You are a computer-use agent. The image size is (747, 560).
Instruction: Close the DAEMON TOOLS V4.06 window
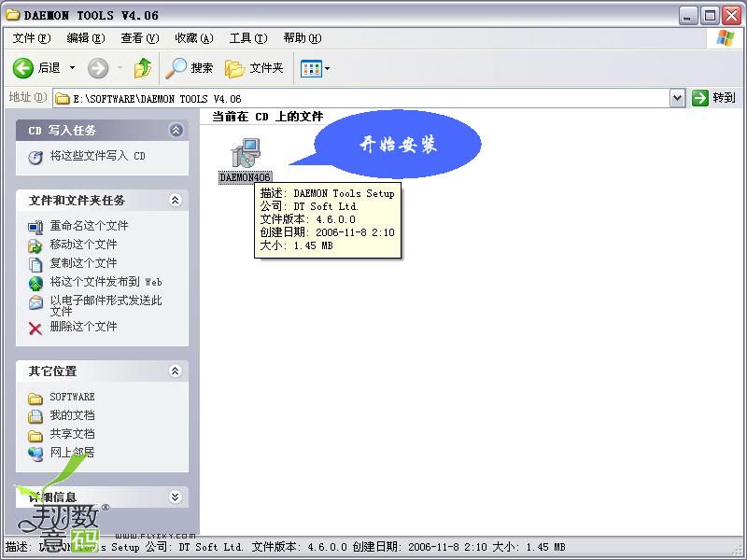[732, 16]
